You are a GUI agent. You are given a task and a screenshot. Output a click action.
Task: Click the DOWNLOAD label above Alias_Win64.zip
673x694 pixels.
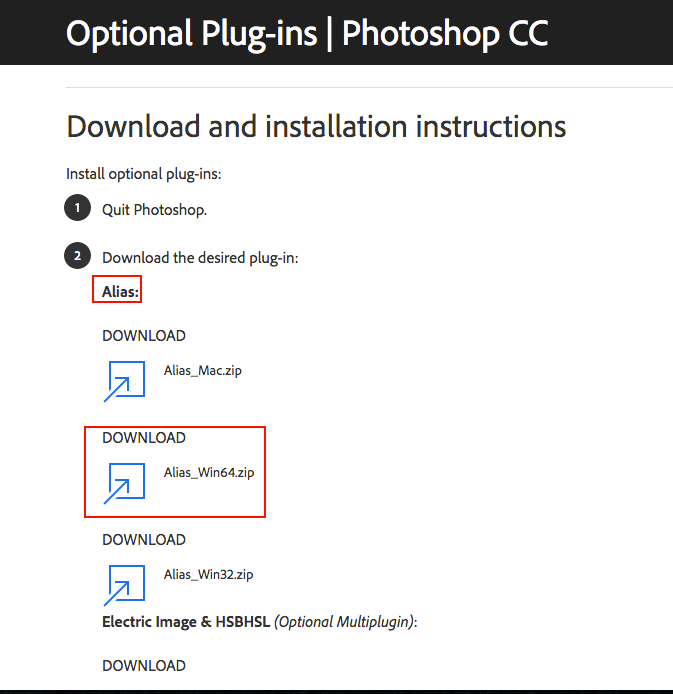coord(144,438)
